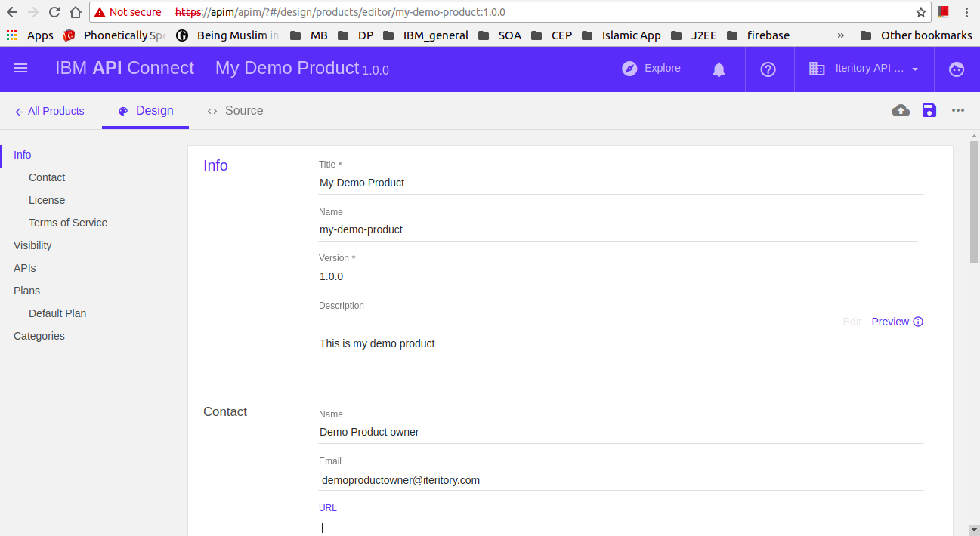This screenshot has width=980, height=536.
Task: Click the cloud publish icon
Action: coord(901,111)
